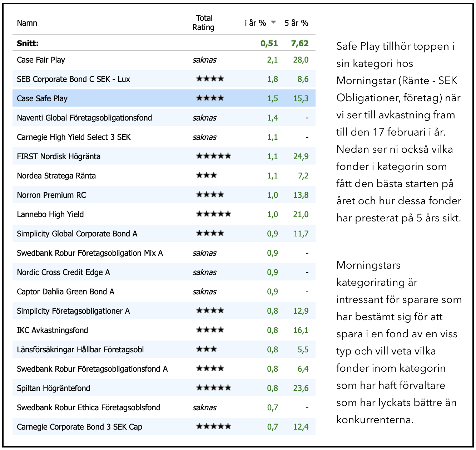Click the stars for Carnegie Corporate Bond 3 SEK Cap
Viewport: 476px width, 450px height.
click(x=214, y=426)
